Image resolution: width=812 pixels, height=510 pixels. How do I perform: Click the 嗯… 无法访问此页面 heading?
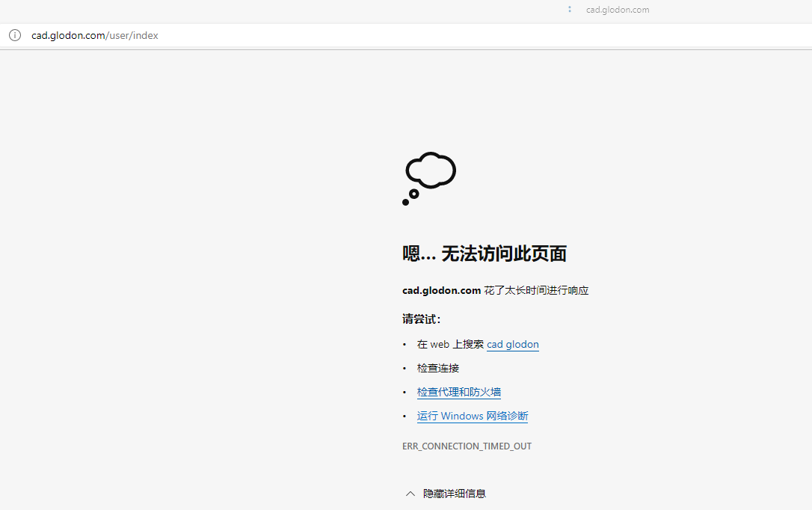(x=485, y=254)
